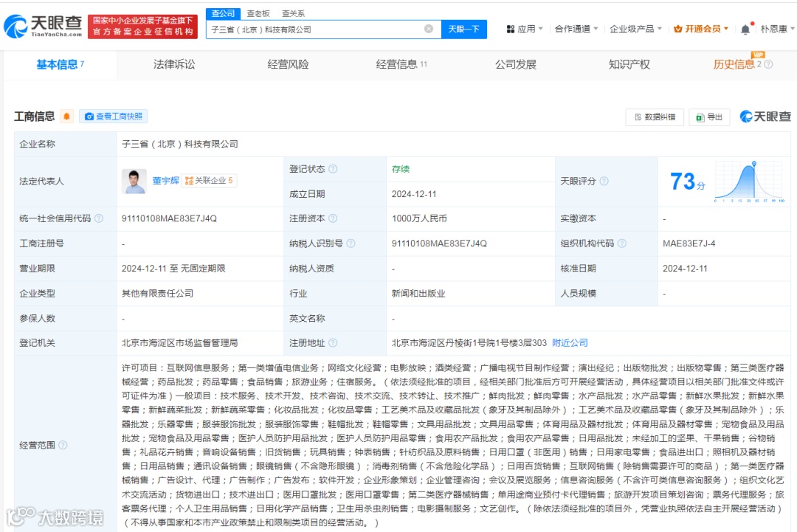This screenshot has height=532, width=797.
Task: Expand 企业级产品 dropdown
Action: coord(635,29)
